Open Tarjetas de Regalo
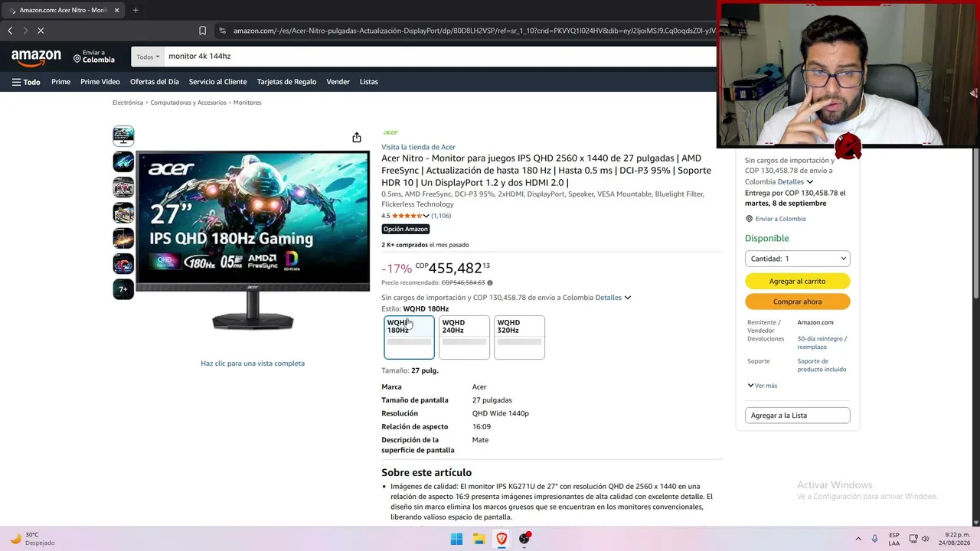This screenshot has width=980, height=551. coord(286,82)
